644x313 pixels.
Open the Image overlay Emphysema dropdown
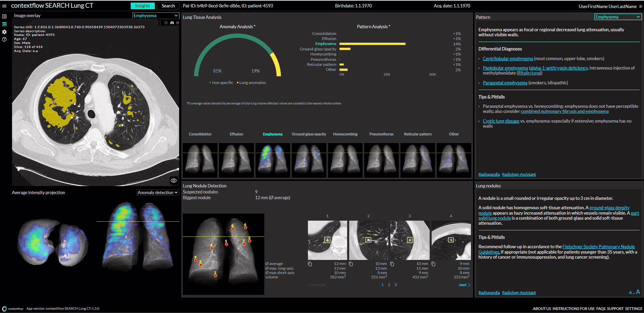point(156,16)
